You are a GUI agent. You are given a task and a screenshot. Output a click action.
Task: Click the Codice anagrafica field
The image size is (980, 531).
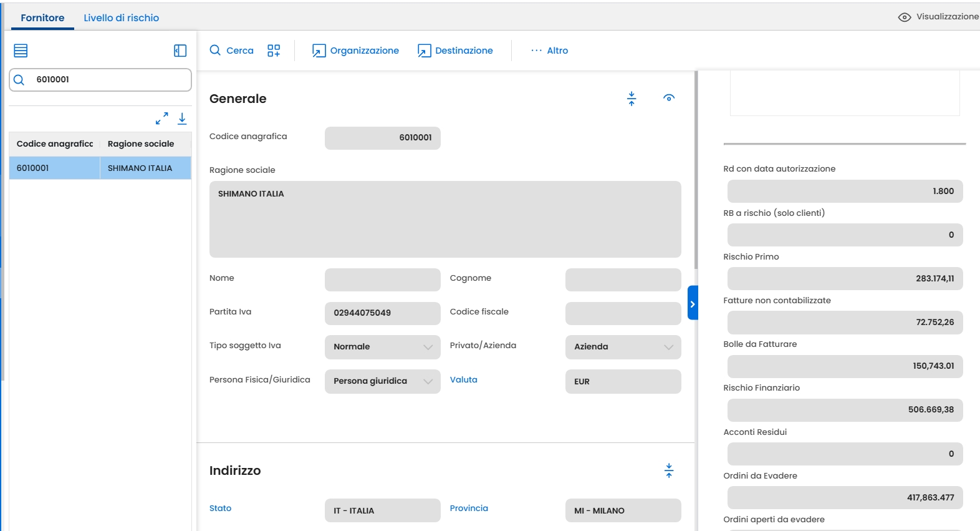(383, 138)
